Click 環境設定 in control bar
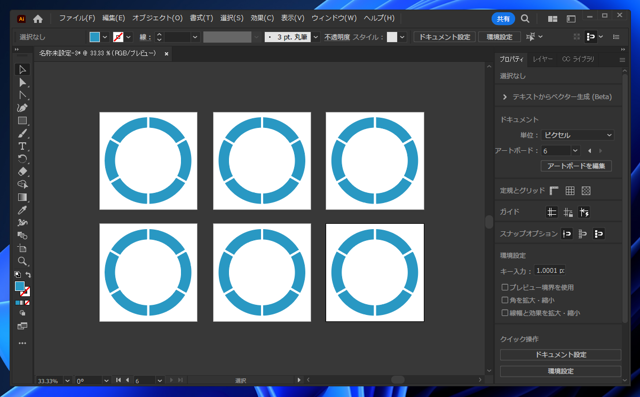The width and height of the screenshot is (640, 397). pyautogui.click(x=499, y=37)
